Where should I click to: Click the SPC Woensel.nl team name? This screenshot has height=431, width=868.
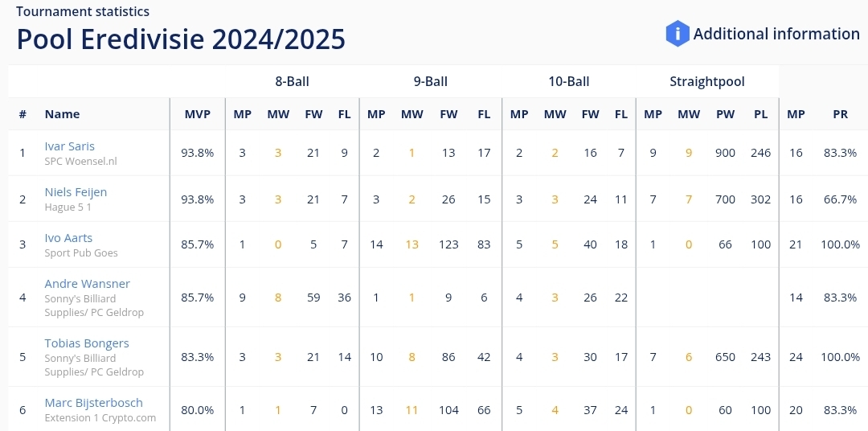81,161
